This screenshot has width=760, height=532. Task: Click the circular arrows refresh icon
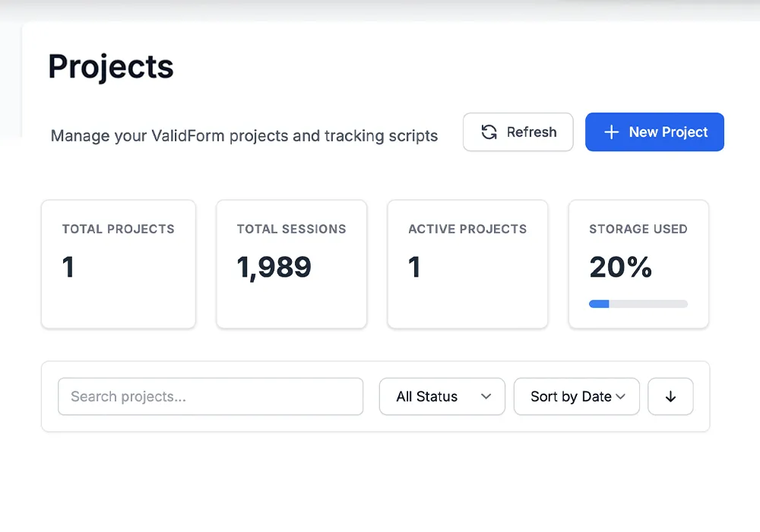click(489, 131)
